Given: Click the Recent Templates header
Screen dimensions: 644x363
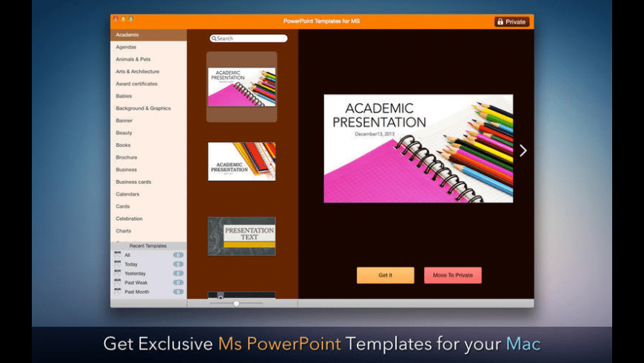Looking at the screenshot, I should (148, 246).
